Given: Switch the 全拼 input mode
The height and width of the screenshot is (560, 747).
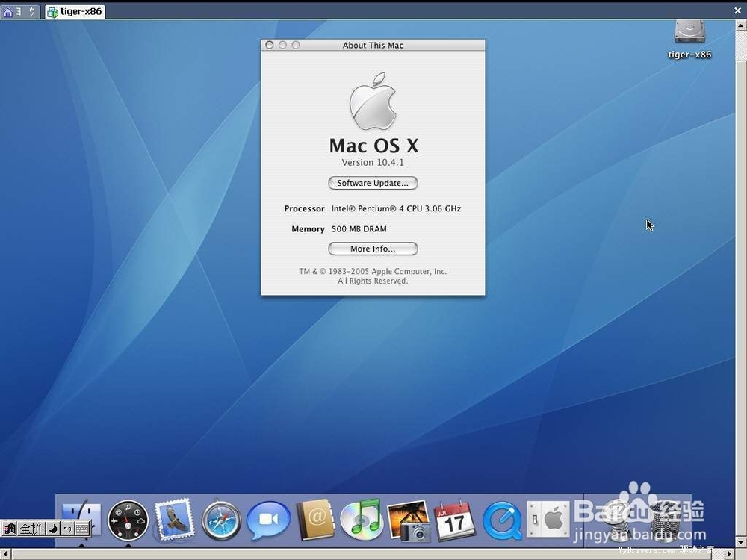Looking at the screenshot, I should click(x=31, y=529).
